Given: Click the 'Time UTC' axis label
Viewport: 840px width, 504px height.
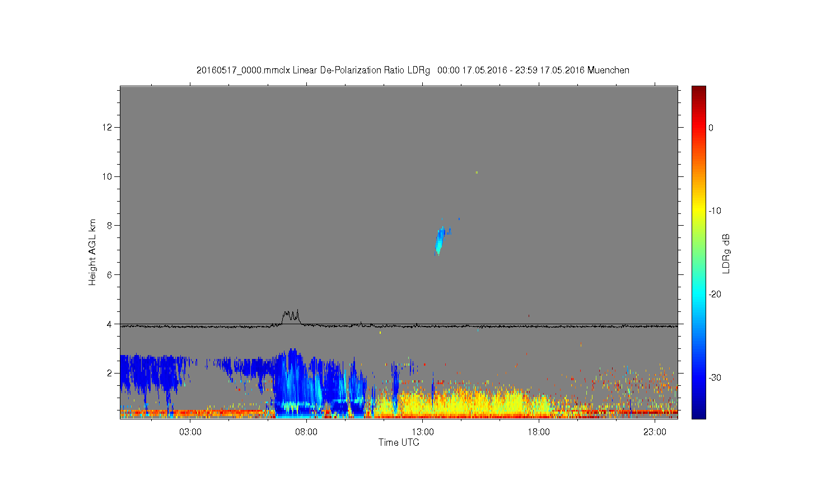Looking at the screenshot, I should (x=399, y=442).
